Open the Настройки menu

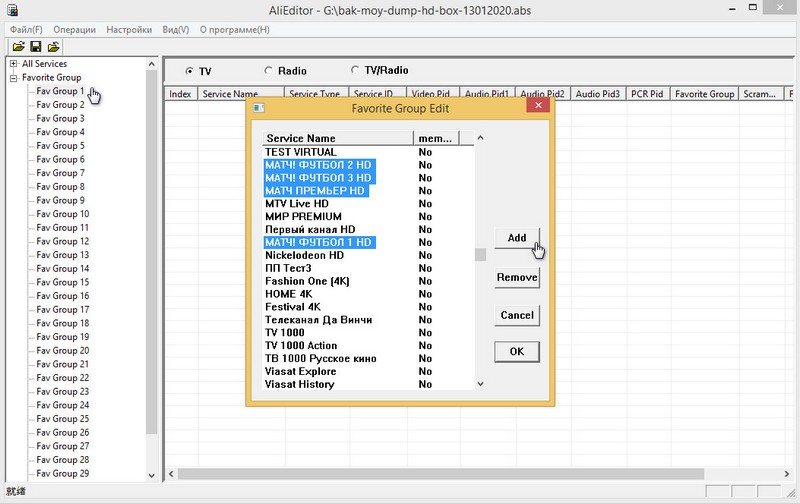click(x=129, y=30)
